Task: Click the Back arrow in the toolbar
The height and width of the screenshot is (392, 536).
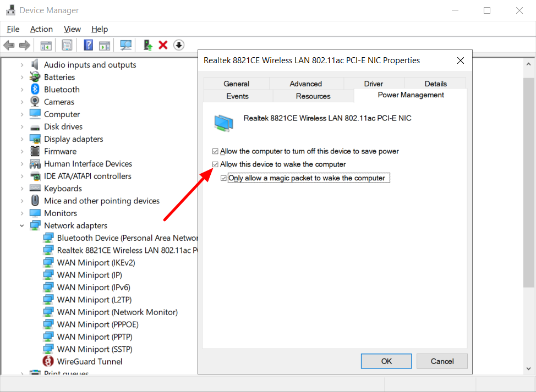Action: [x=9, y=45]
